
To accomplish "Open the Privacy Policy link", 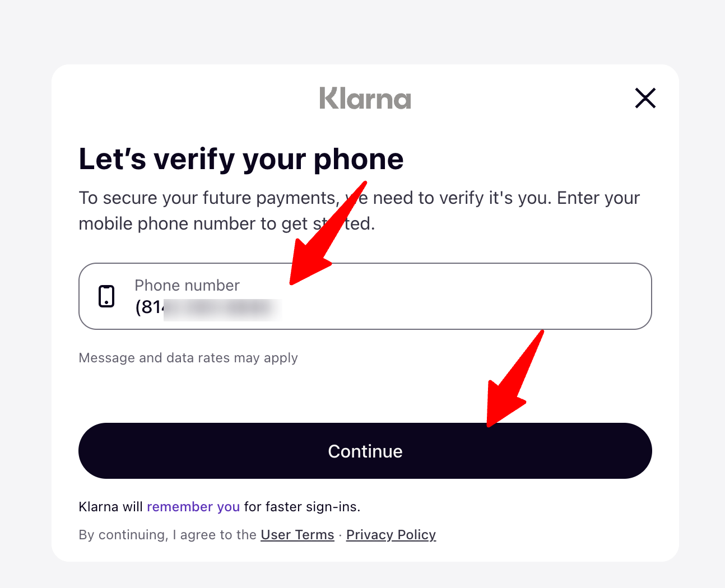I will coord(391,534).
